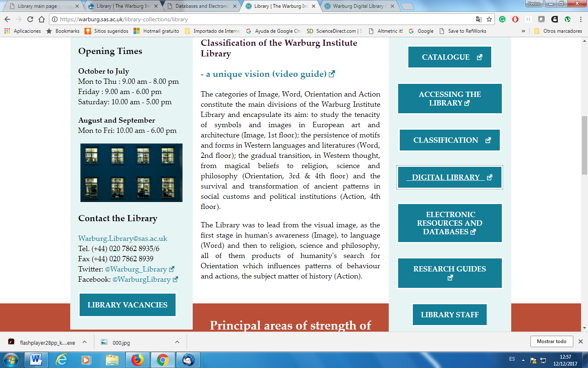Click scrollbar down arrow at page bottom
The image size is (588, 368).
point(584,328)
